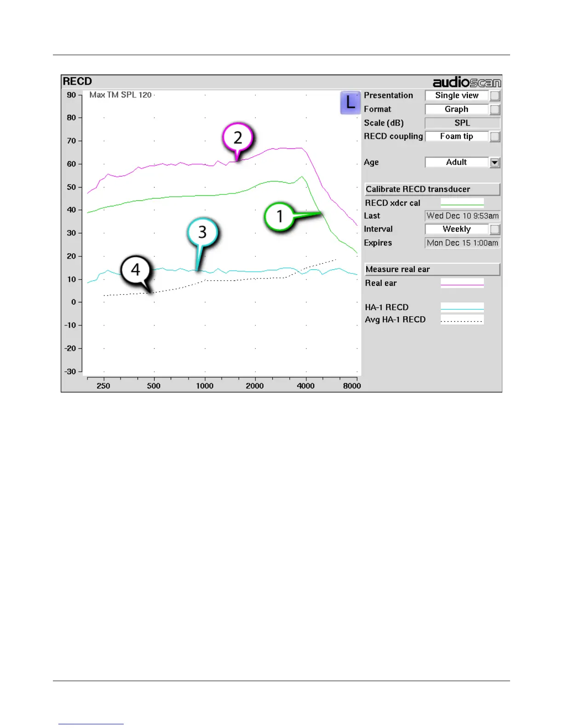The width and height of the screenshot is (563, 728).
Task: Toggle the Format Graph selector box
Action: (495, 109)
